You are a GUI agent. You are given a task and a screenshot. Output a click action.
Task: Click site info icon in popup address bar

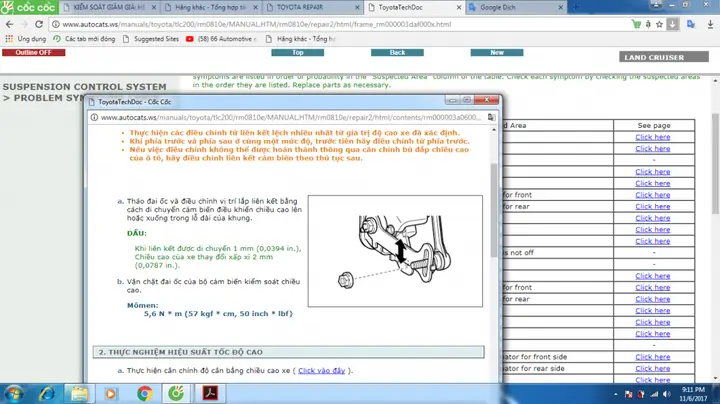[x=94, y=118]
